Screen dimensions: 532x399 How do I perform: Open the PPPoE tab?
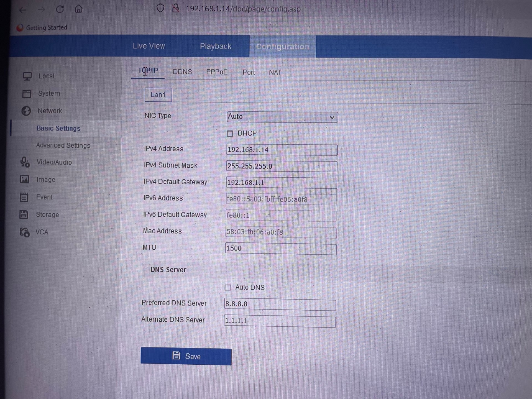[217, 72]
